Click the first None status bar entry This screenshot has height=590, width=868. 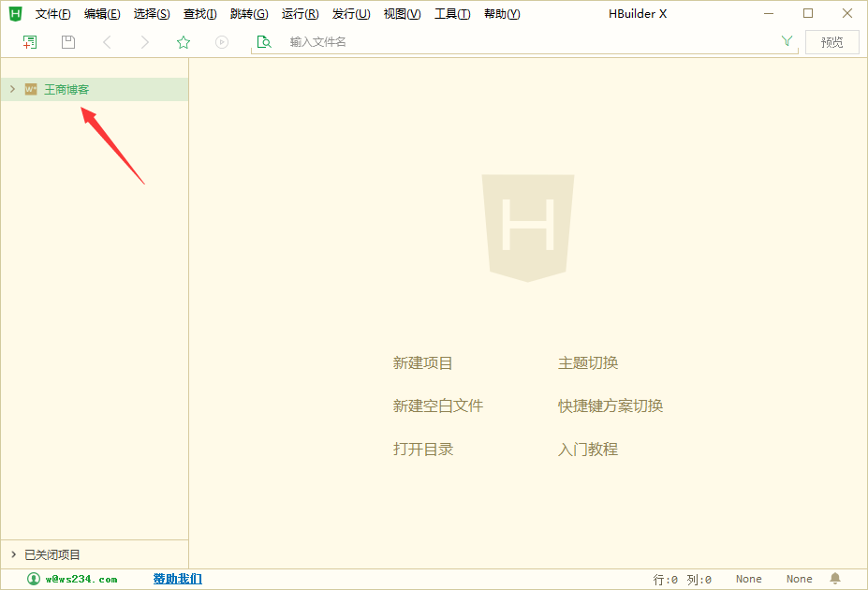coord(748,579)
